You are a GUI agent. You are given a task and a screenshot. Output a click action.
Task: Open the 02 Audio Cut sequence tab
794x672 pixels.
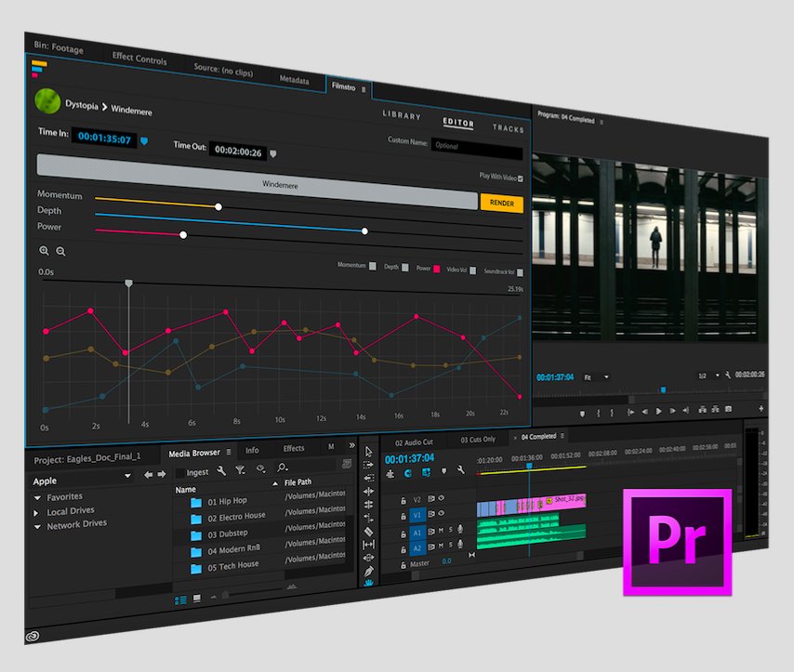(x=415, y=442)
